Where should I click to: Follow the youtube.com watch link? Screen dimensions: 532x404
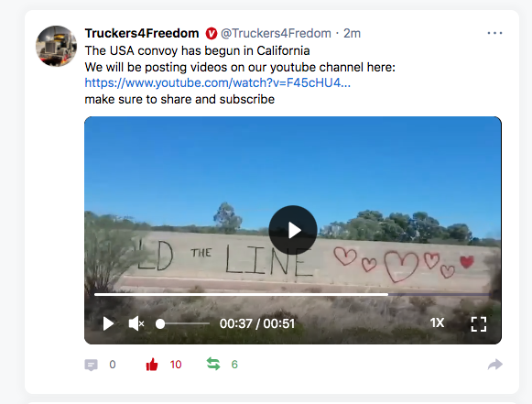pyautogui.click(x=218, y=82)
